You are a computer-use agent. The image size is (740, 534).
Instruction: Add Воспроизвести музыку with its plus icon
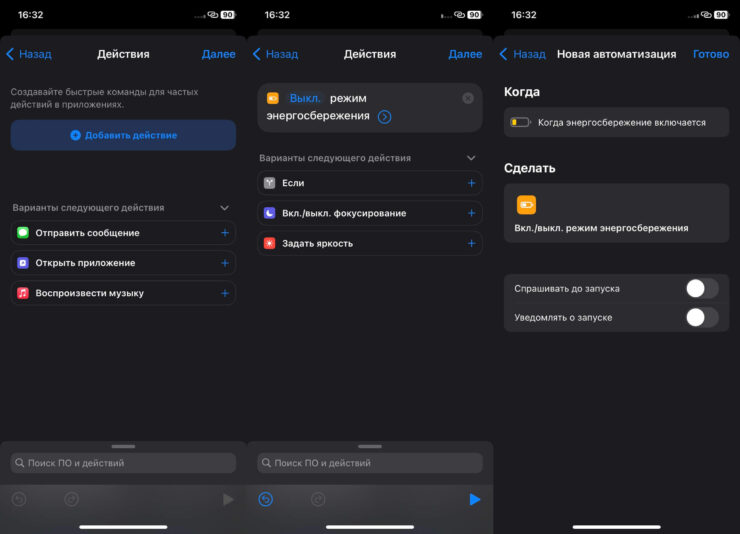[224, 293]
